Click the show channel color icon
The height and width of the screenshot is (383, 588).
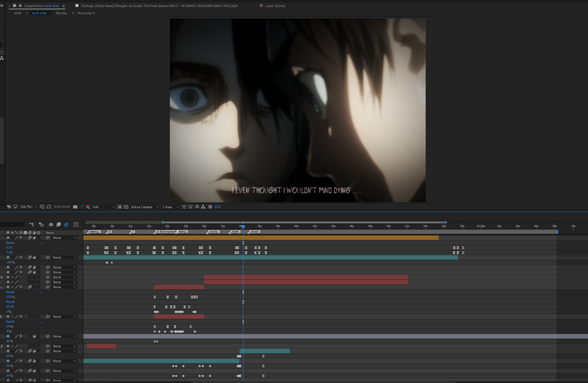pyautogui.click(x=88, y=207)
